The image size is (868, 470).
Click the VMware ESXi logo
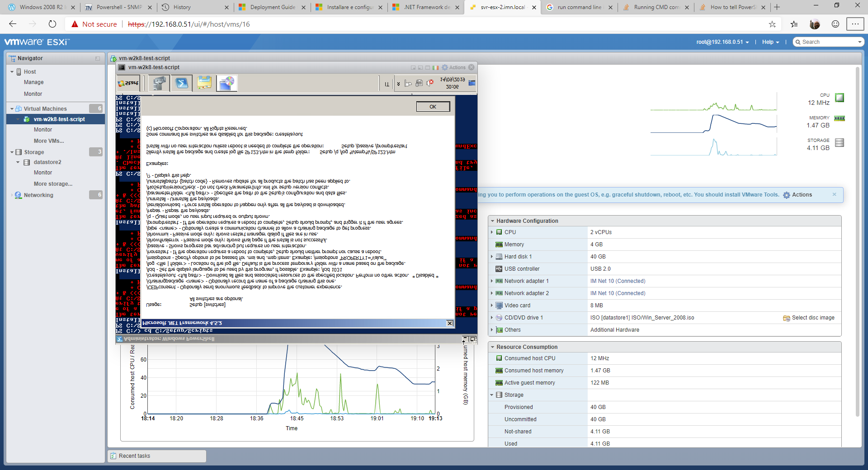click(36, 42)
